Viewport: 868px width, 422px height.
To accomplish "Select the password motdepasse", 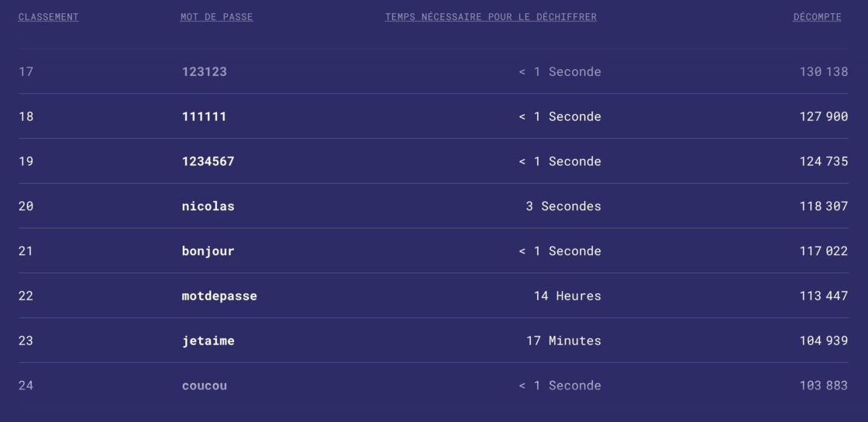I will [x=219, y=296].
